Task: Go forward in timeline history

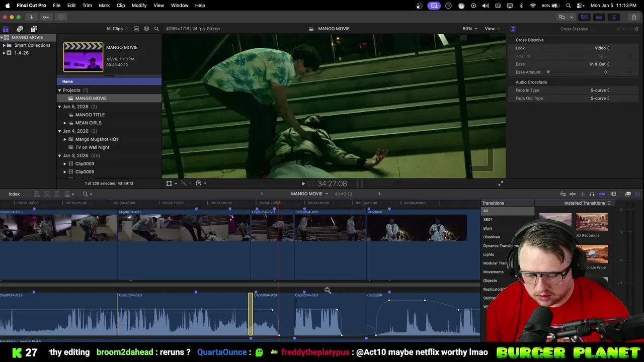Action: pos(379,194)
